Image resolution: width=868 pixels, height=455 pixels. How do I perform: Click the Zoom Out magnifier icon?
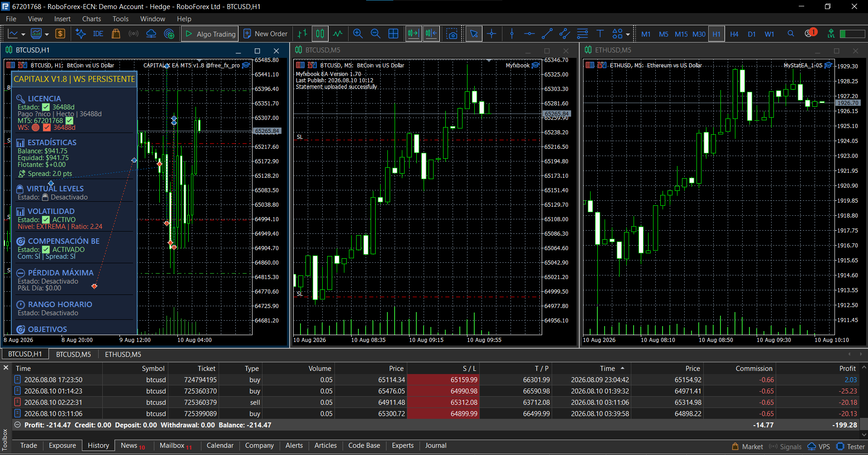pos(375,34)
